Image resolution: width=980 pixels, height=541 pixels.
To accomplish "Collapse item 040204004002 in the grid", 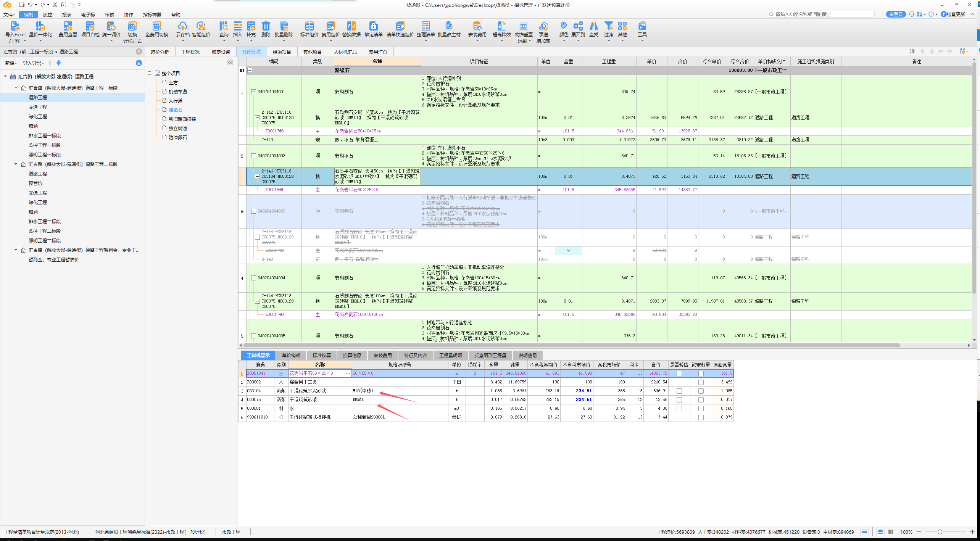I will [x=253, y=156].
